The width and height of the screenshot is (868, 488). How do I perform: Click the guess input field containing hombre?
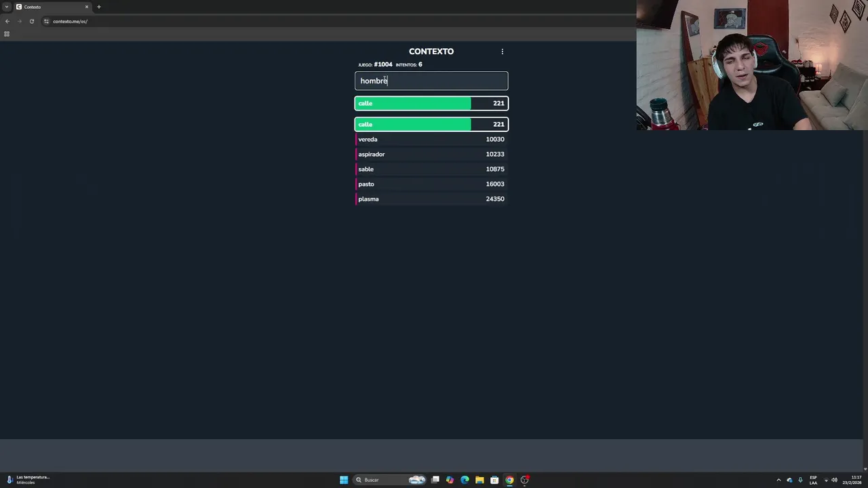click(431, 81)
